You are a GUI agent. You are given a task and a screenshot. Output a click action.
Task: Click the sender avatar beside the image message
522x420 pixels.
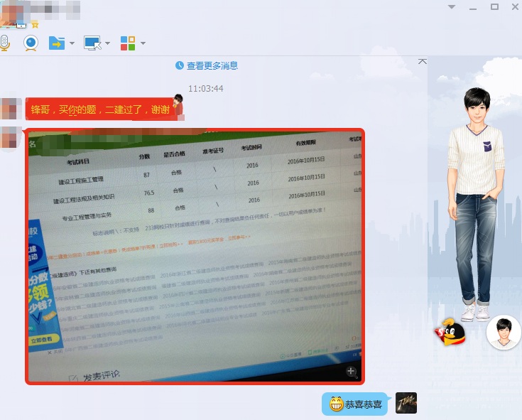point(11,137)
